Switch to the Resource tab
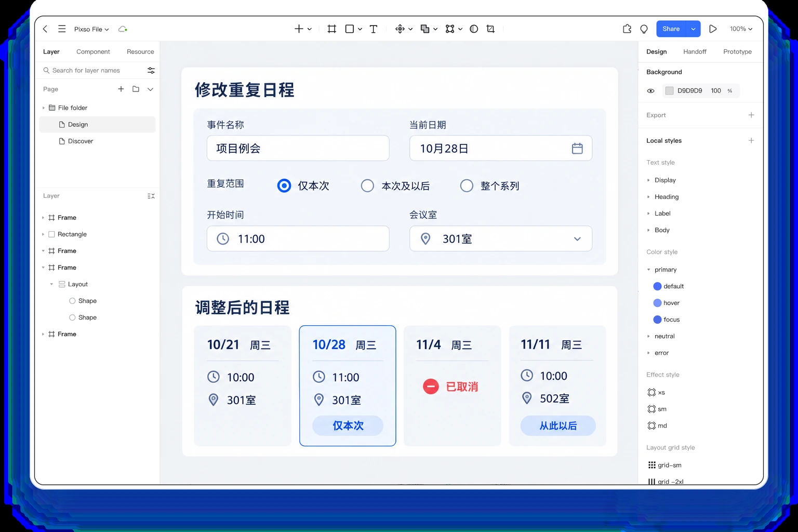This screenshot has height=532, width=798. click(x=140, y=51)
